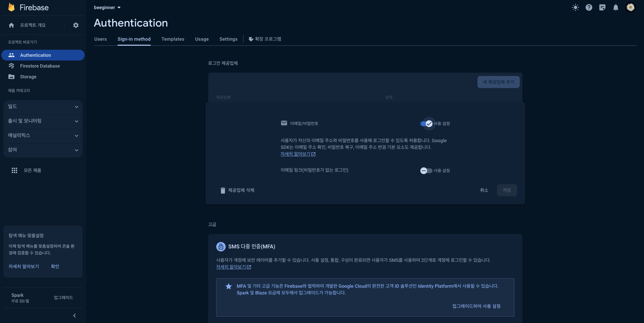
Task: Open the Usage tab
Action: (x=202, y=39)
